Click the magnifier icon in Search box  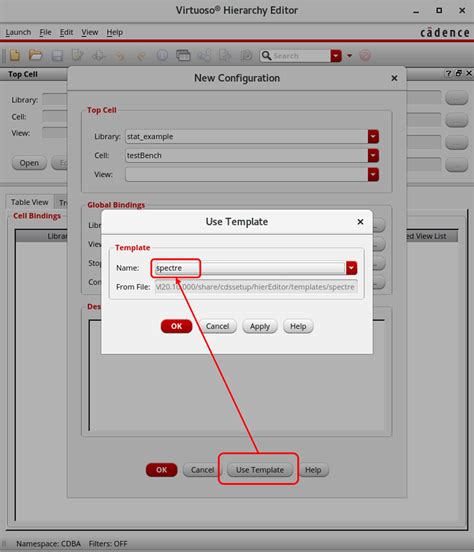267,56
